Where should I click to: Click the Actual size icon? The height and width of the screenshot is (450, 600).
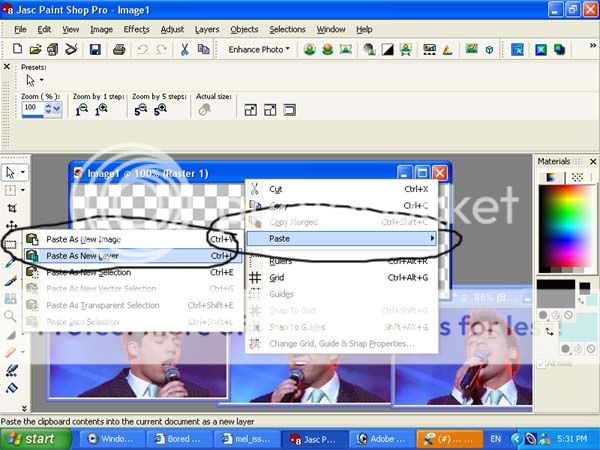click(x=204, y=110)
